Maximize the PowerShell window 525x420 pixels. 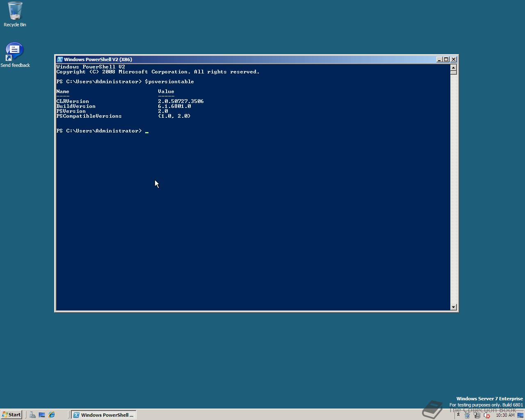tap(446, 59)
